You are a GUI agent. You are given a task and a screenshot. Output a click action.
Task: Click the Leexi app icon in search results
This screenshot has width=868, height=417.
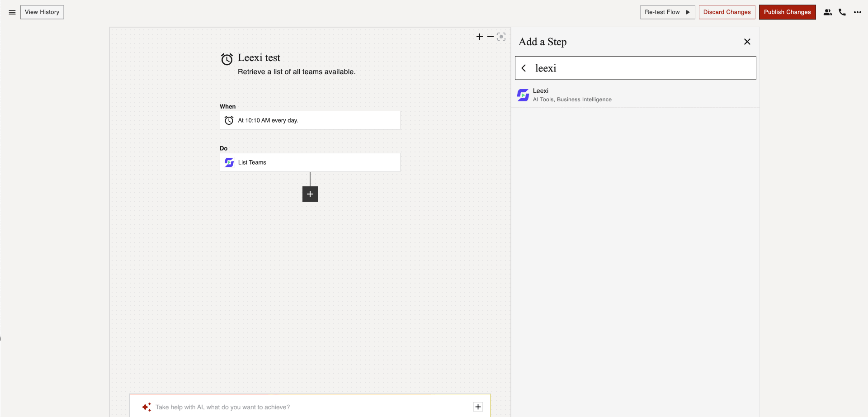tap(523, 95)
